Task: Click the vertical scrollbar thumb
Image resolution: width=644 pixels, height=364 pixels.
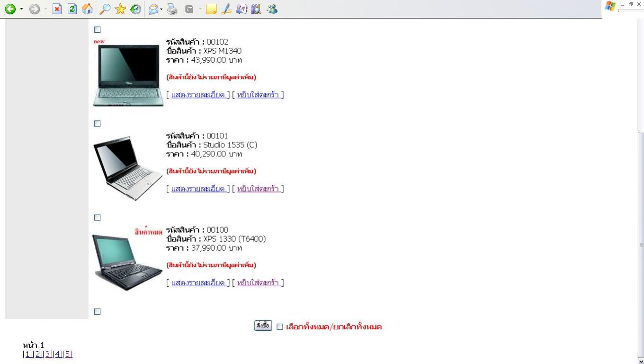Action: [x=641, y=244]
